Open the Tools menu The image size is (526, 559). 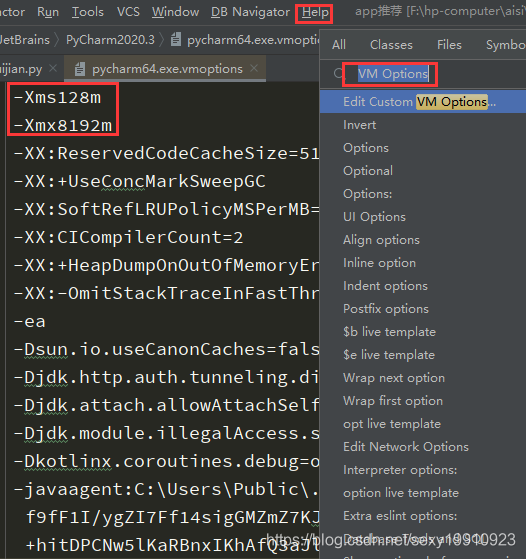point(88,12)
